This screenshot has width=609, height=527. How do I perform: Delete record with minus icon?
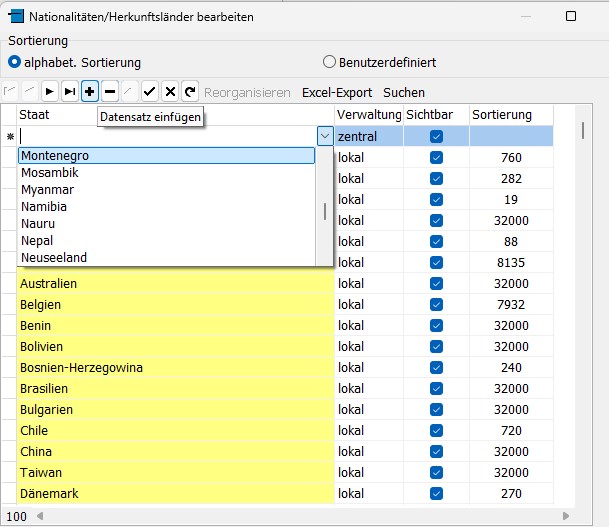click(x=110, y=92)
